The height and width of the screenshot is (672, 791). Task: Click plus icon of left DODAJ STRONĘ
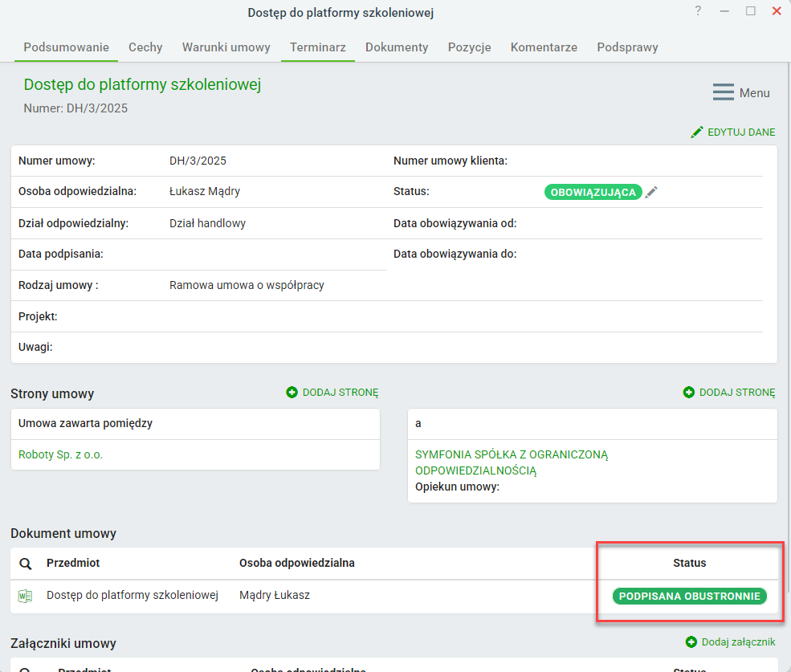point(292,392)
